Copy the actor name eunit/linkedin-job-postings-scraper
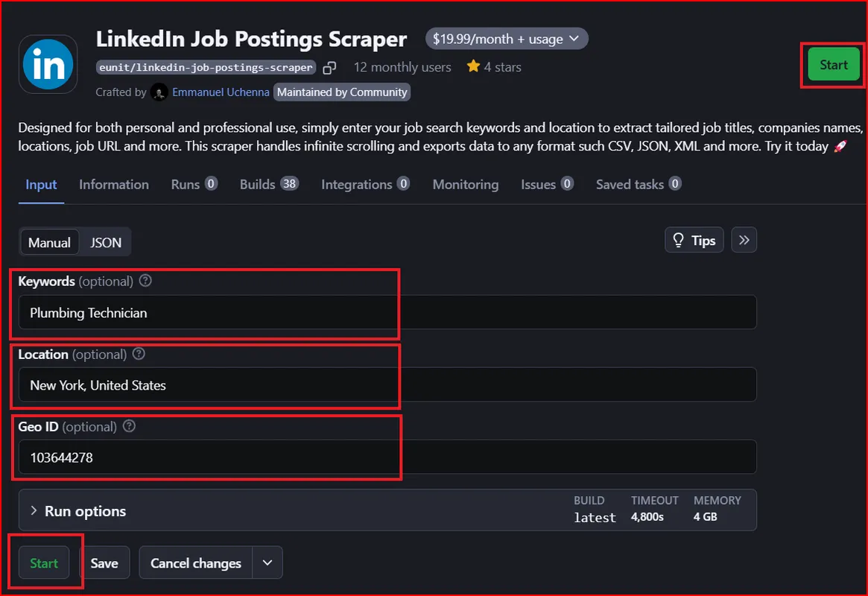Screen dimensions: 868x596 329,68
